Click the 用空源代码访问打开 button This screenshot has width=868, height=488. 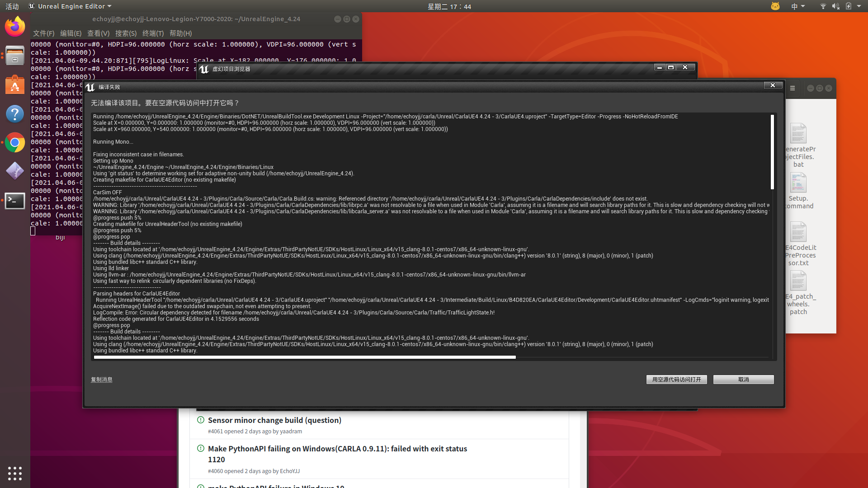click(676, 380)
